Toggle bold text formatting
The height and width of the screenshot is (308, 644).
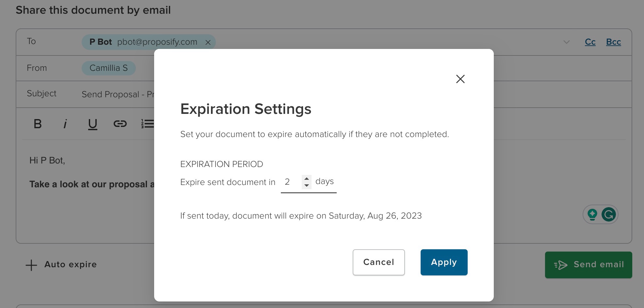coord(38,124)
